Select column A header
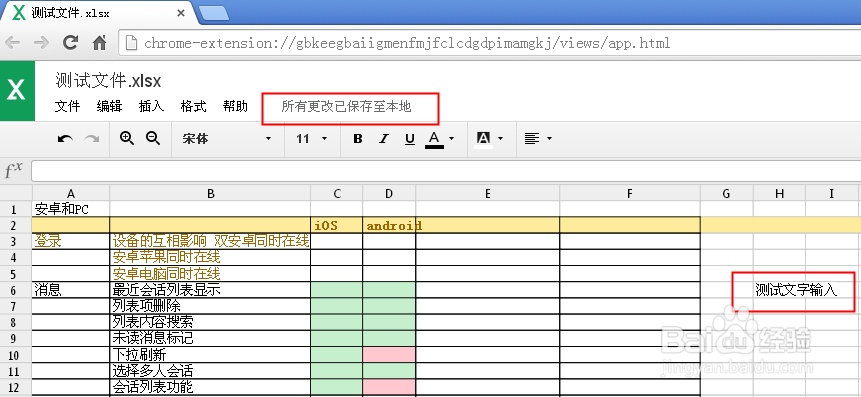 (71, 193)
